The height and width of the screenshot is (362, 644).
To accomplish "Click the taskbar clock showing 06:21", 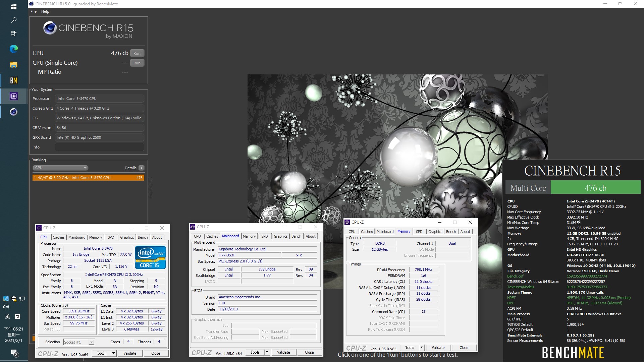I will [x=14, y=329].
